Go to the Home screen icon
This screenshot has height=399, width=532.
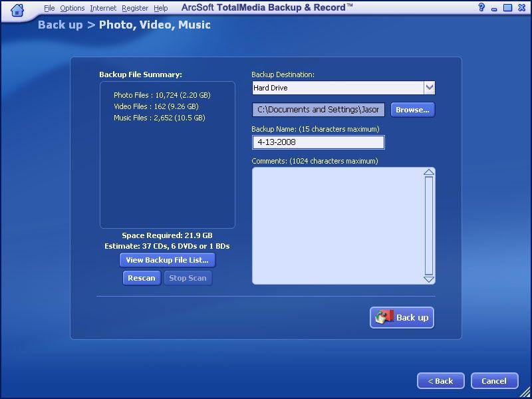pyautogui.click(x=17, y=9)
